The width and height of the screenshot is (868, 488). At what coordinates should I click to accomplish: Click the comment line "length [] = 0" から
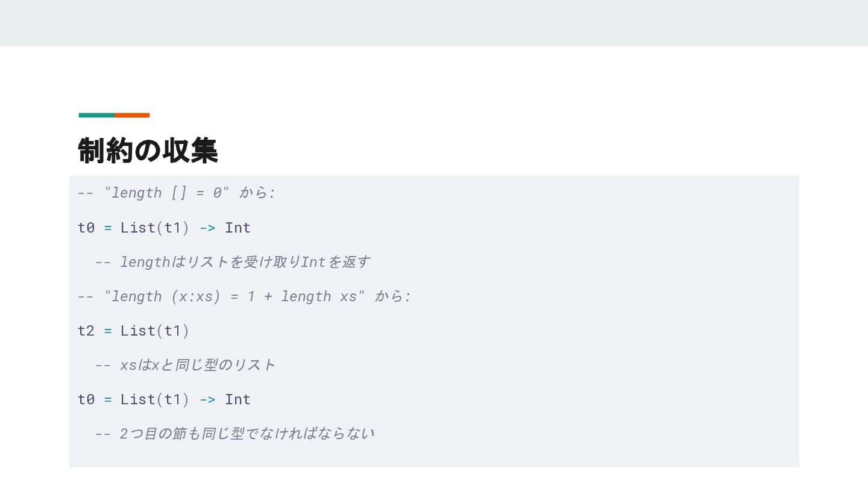pos(176,193)
